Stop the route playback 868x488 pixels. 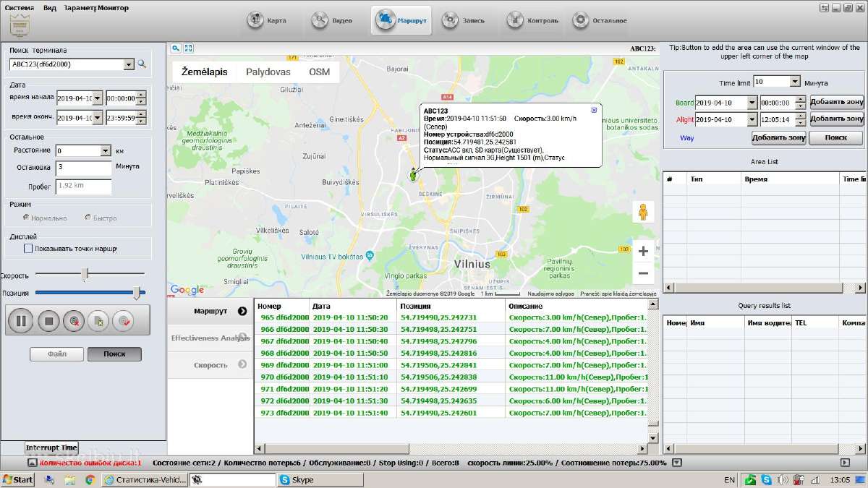point(48,320)
